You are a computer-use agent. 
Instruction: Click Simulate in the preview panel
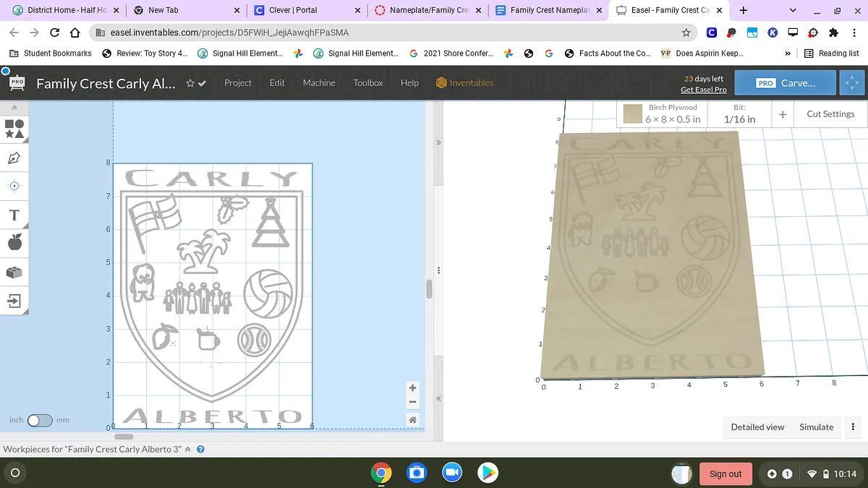[816, 427]
